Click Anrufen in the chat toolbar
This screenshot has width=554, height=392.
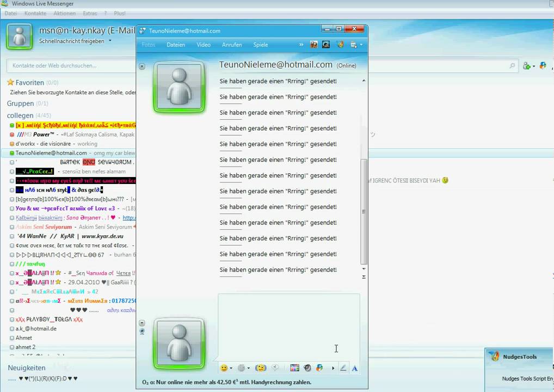click(x=232, y=45)
